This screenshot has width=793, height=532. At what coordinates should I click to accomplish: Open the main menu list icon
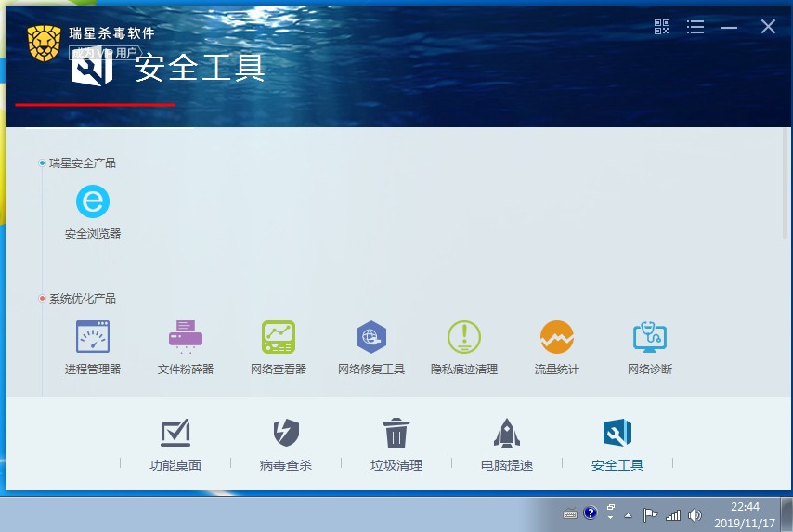click(x=695, y=27)
